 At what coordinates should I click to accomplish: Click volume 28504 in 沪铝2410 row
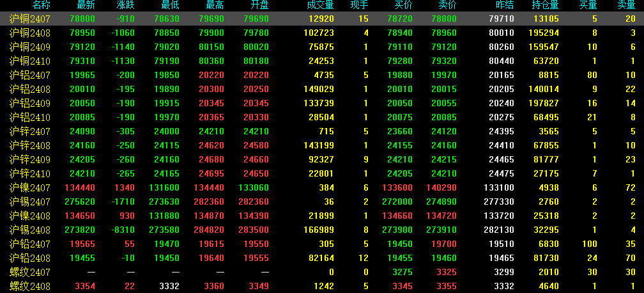coord(321,117)
